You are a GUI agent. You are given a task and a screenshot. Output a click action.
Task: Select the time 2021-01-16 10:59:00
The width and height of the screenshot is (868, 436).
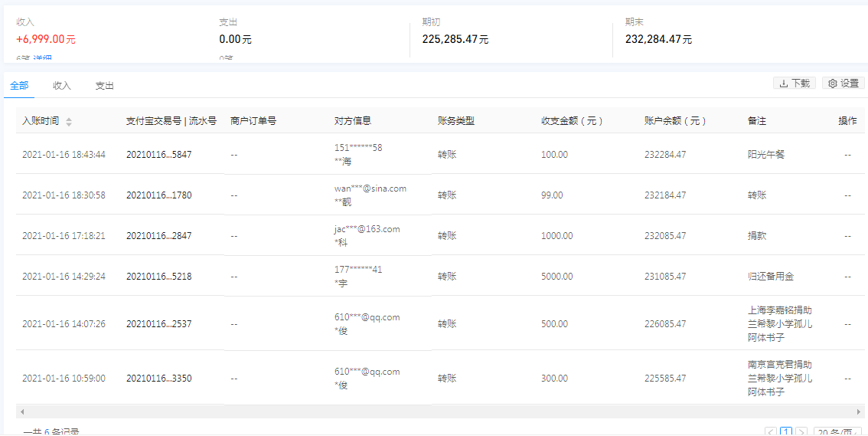64,379
